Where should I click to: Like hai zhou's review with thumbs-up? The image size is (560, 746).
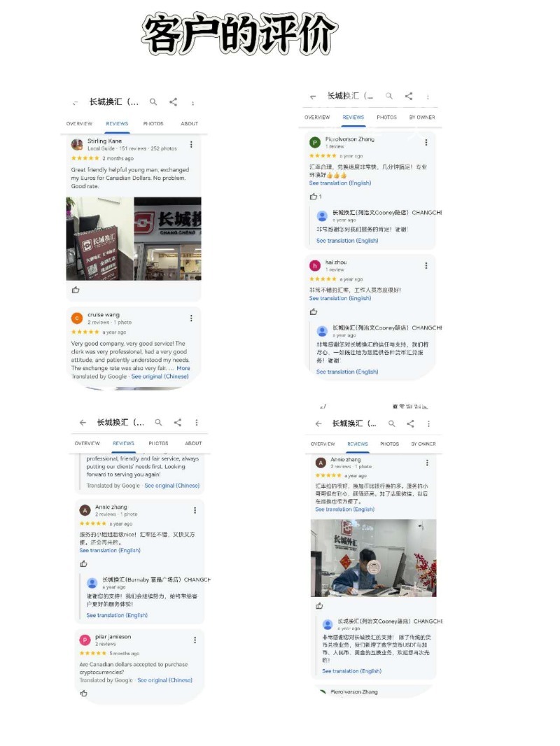[x=314, y=311]
